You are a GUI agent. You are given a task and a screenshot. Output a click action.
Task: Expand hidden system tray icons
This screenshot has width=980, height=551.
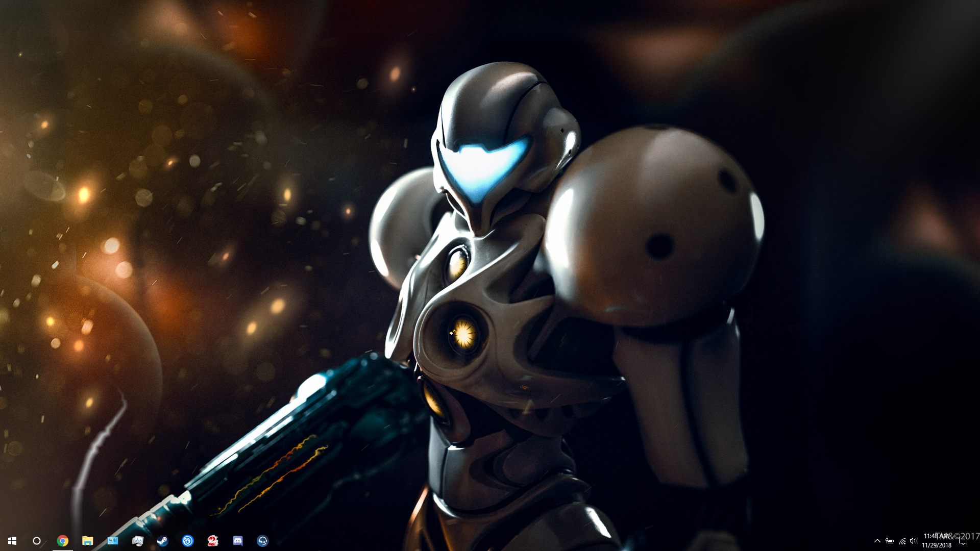877,541
